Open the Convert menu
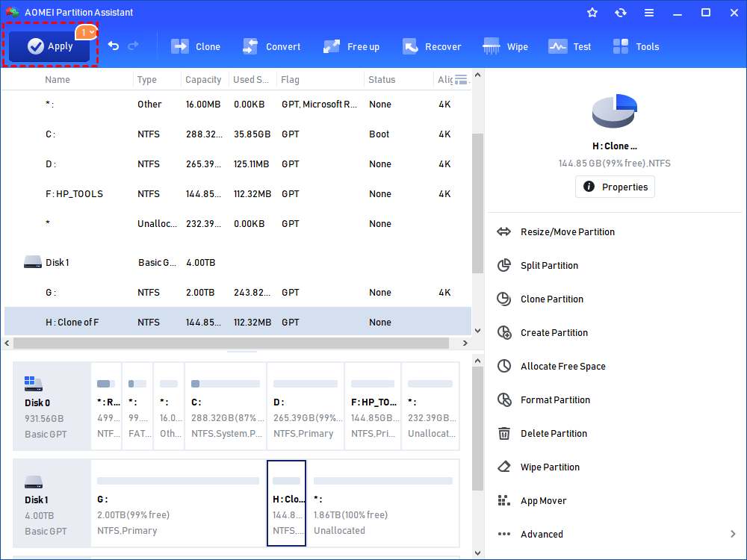747x560 pixels. pyautogui.click(x=271, y=46)
